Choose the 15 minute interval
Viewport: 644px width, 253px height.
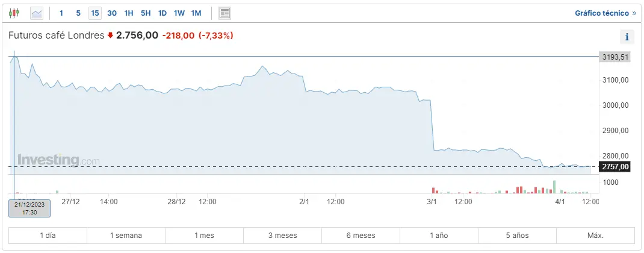pyautogui.click(x=94, y=13)
